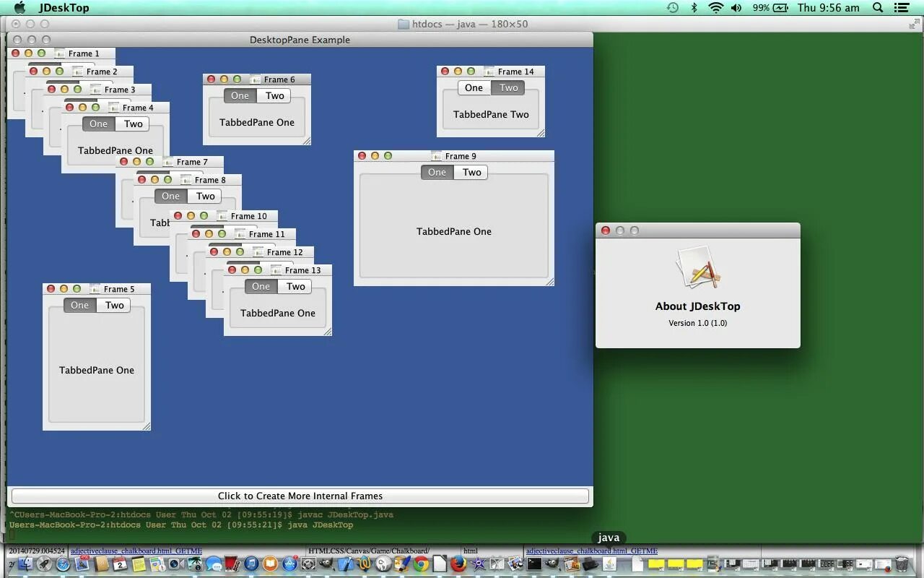This screenshot has width=924, height=578.
Task: Select tab Two in Frame 13
Action: click(x=295, y=286)
